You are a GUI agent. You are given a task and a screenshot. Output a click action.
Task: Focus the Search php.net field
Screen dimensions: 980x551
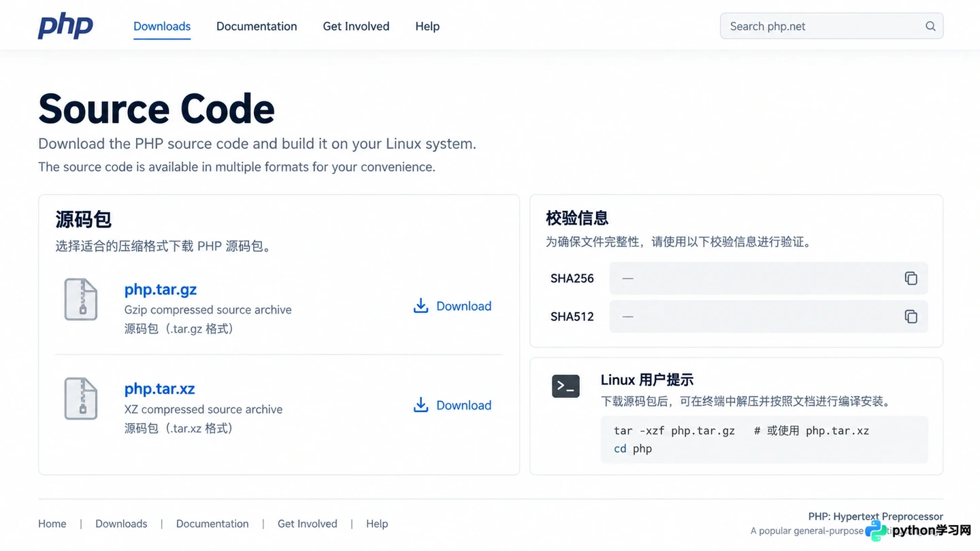pos(832,27)
